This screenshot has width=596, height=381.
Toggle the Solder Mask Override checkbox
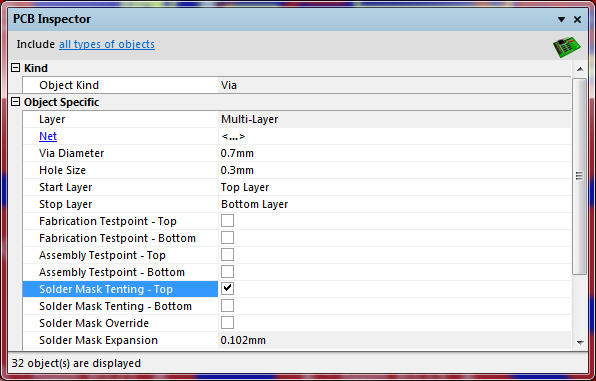227,323
